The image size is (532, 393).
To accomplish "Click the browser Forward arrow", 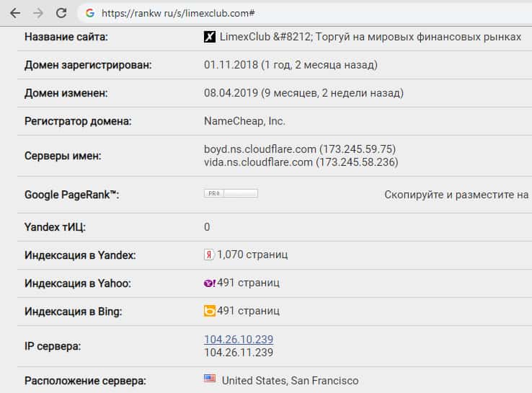I will tap(38, 13).
